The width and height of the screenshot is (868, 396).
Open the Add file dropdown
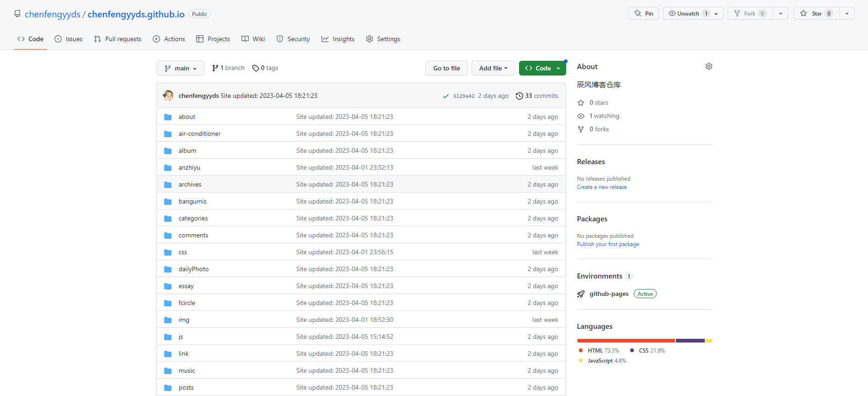coord(493,68)
